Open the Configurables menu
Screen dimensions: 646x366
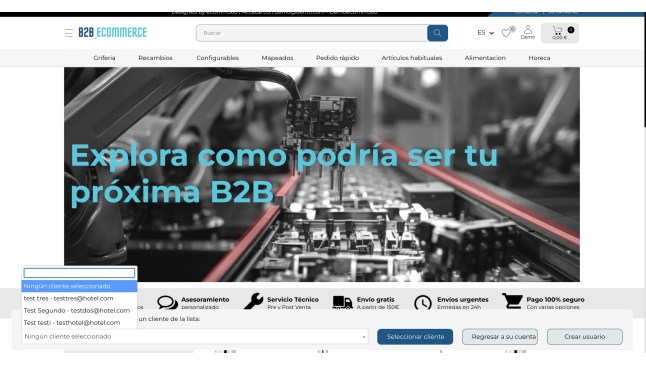(218, 58)
